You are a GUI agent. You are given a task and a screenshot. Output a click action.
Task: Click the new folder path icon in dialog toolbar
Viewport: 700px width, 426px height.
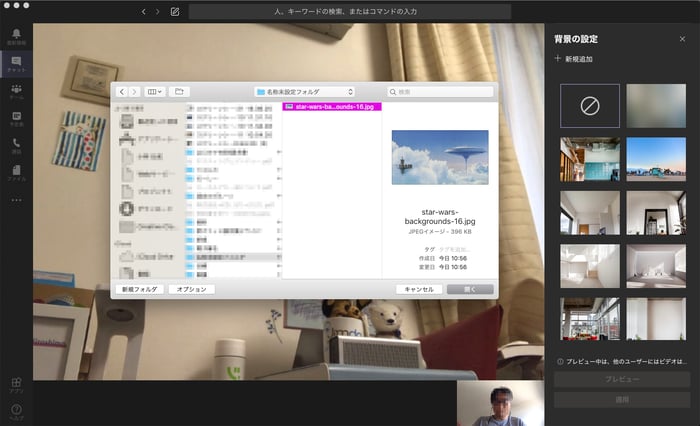[x=180, y=91]
